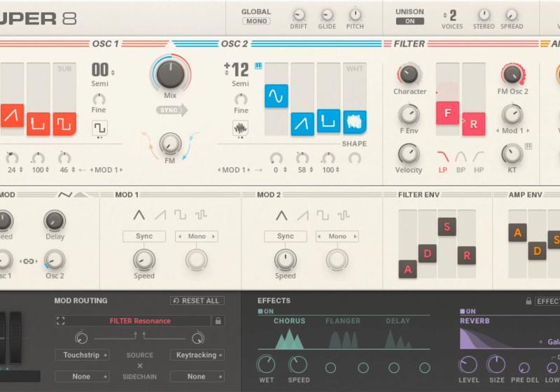The width and height of the screenshot is (560, 392).
Task: Toggle OSC 2 keyboard tracking icon
Action: pos(258,66)
